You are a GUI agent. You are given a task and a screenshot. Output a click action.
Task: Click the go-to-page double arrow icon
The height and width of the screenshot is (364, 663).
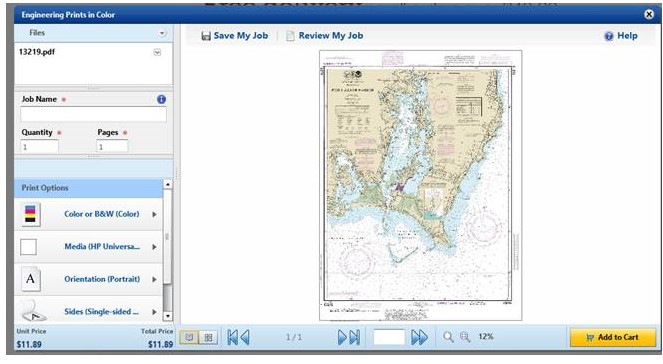pyautogui.click(x=419, y=337)
